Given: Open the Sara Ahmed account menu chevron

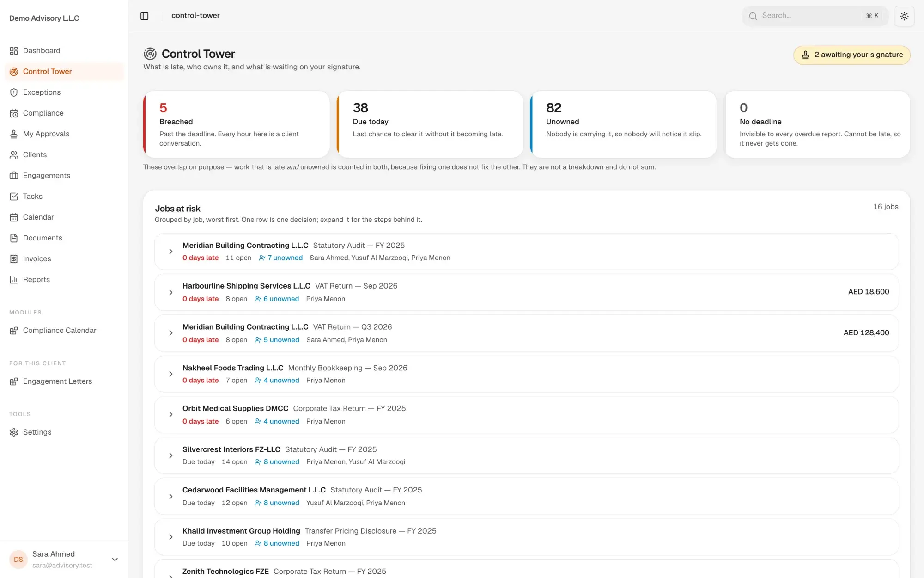Looking at the screenshot, I should pos(115,560).
